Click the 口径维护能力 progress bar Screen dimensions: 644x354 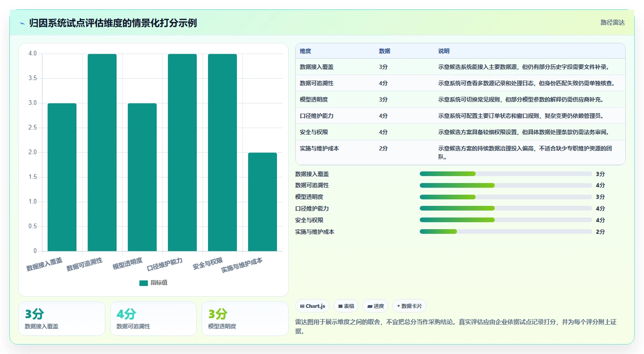[506, 208]
